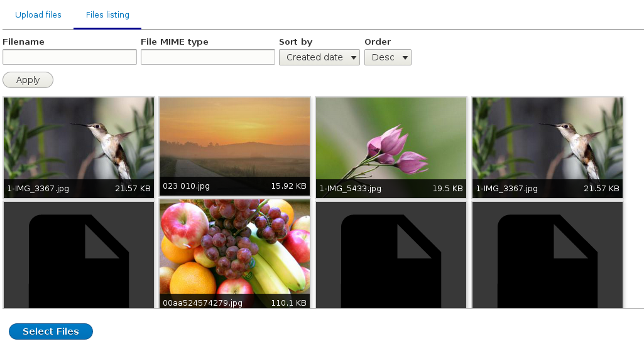Screen dimensions: 644x356
Task: Pick the fruit assortment photo
Action: point(235,248)
